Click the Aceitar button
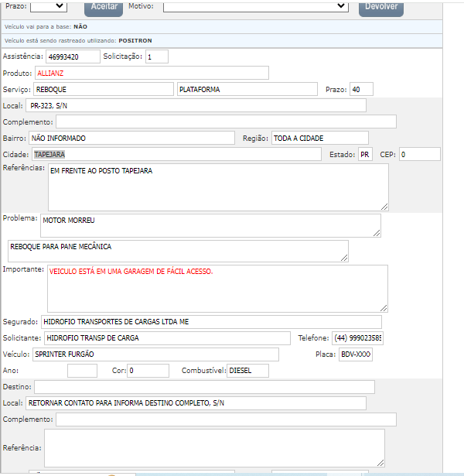The image size is (464, 476). 103,7
